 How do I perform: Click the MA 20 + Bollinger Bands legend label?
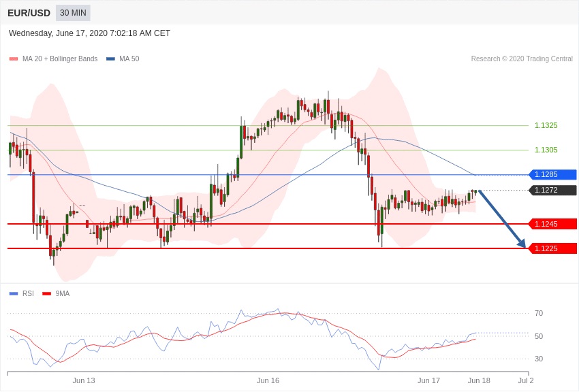60,59
